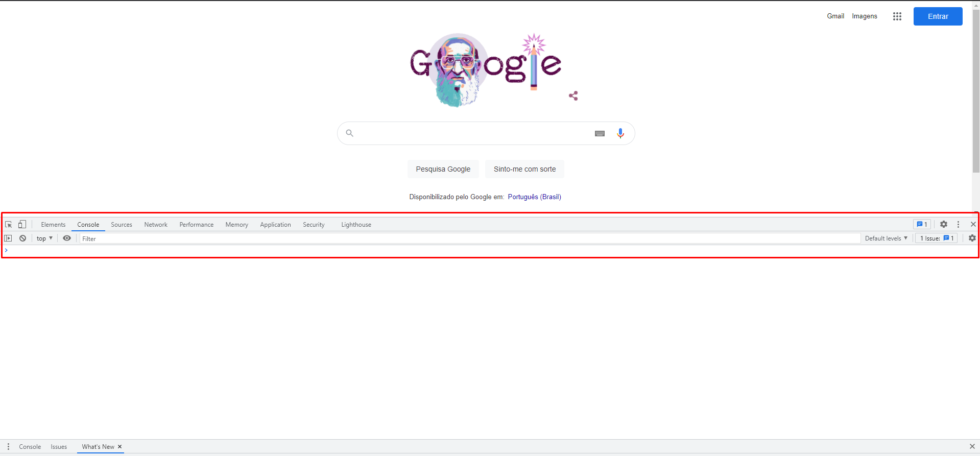Switch language to Português (Brasil)
Screen dimensions: 980x456
(535, 197)
